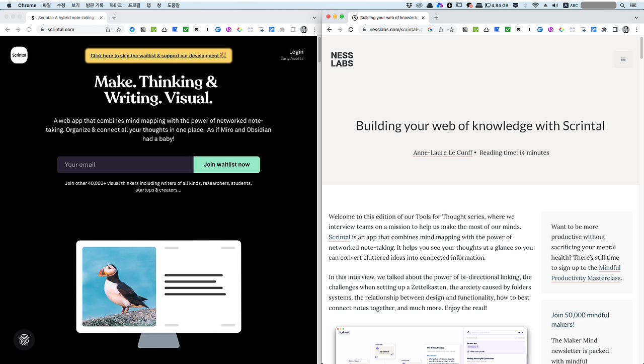Reload the Scrintal page in the left window
Image resolution: width=644 pixels, height=364 pixels.
(28, 30)
